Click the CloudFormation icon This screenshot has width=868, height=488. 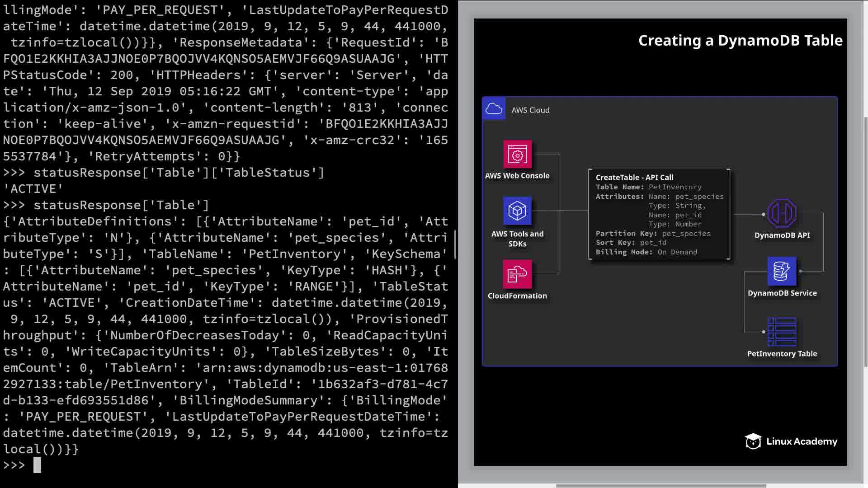(517, 274)
